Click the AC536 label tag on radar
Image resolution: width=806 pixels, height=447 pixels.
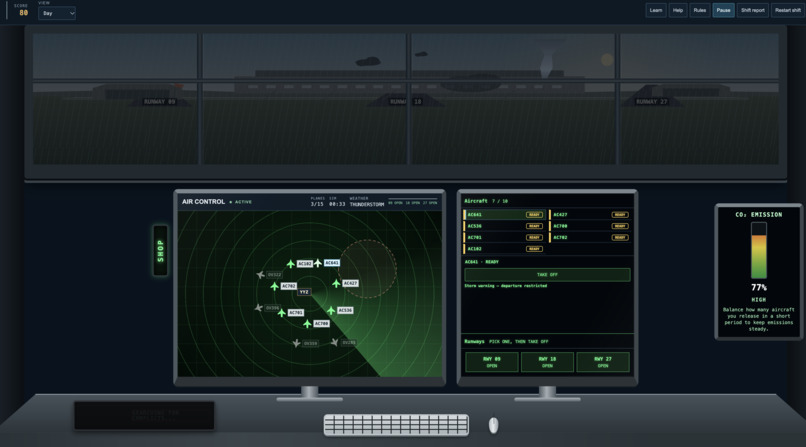pyautogui.click(x=345, y=310)
